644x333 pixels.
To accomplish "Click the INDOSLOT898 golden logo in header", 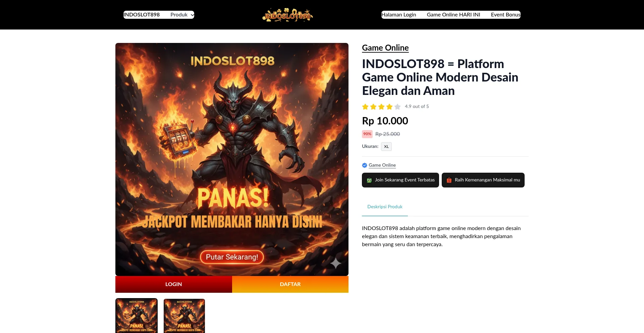I will pos(287,15).
